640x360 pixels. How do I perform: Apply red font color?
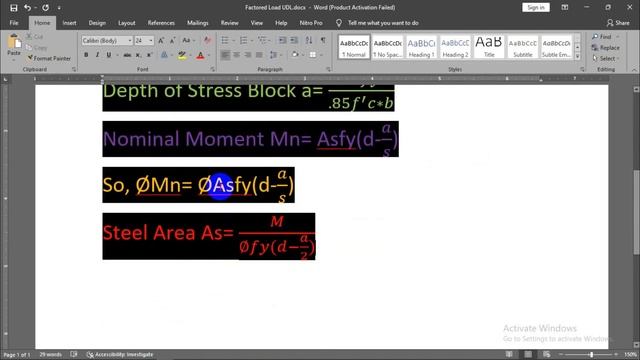tap(200, 55)
